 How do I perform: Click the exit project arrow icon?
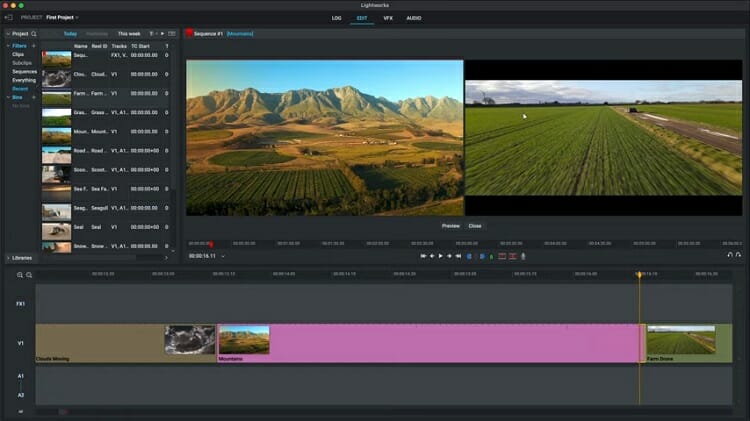pyautogui.click(x=8, y=18)
